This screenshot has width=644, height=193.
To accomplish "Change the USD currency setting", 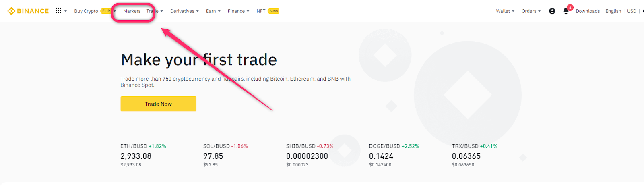I will pyautogui.click(x=632, y=11).
